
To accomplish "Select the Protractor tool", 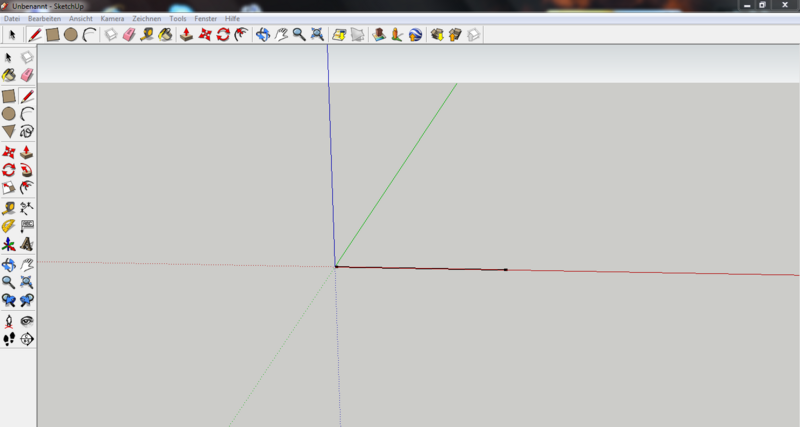I will 9,226.
